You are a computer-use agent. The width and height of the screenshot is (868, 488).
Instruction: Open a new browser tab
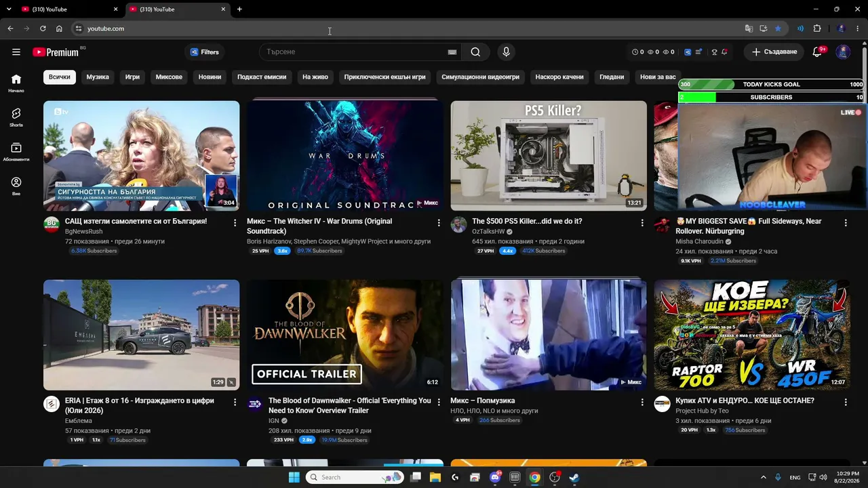pos(239,9)
